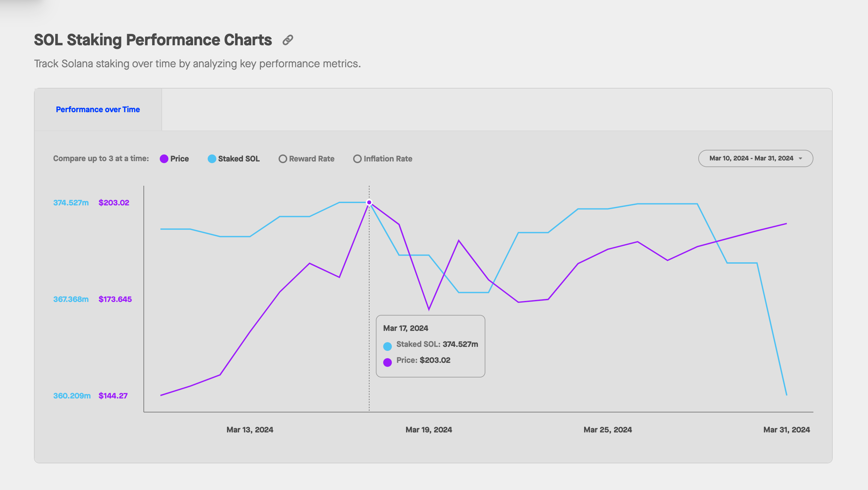
Task: Click the $203.02 price axis value
Action: tap(113, 202)
